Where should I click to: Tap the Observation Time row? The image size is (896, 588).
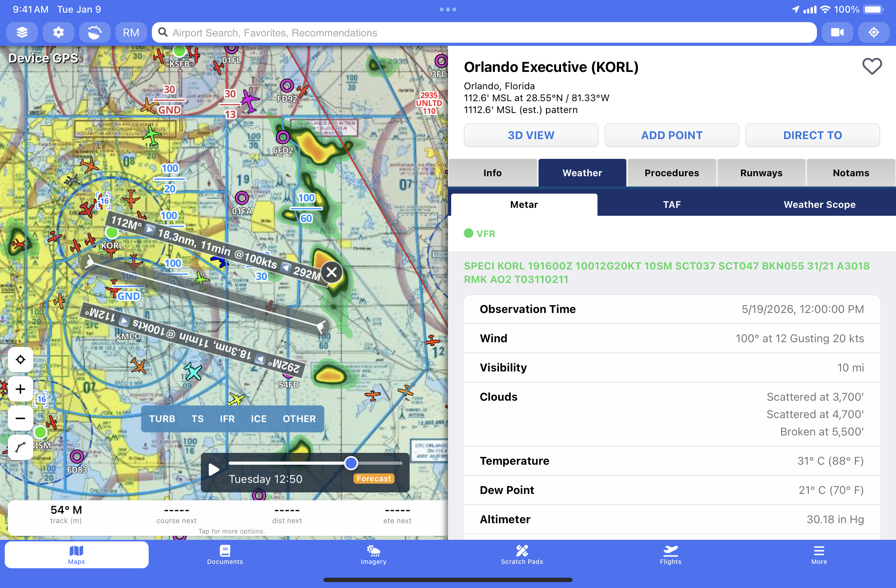tap(672, 309)
